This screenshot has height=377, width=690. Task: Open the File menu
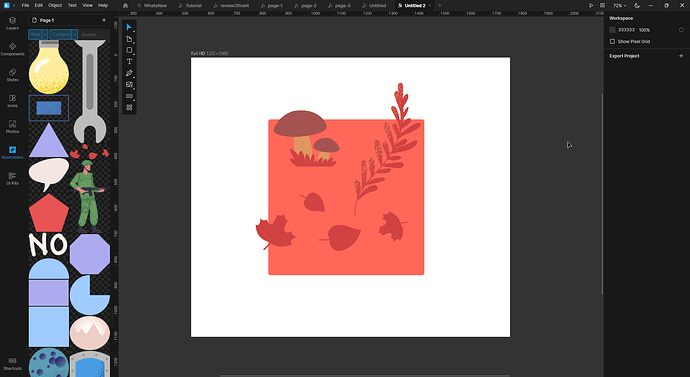pyautogui.click(x=26, y=5)
